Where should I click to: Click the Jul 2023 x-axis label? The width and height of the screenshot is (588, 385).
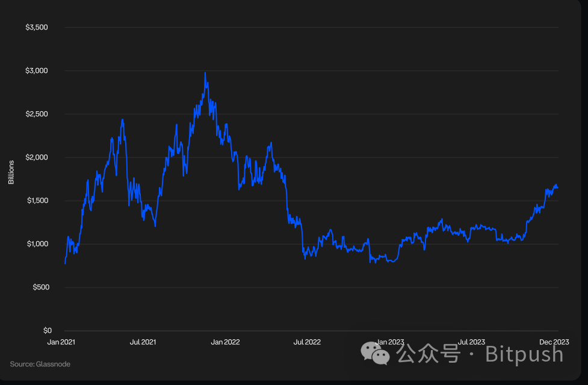[x=471, y=342]
